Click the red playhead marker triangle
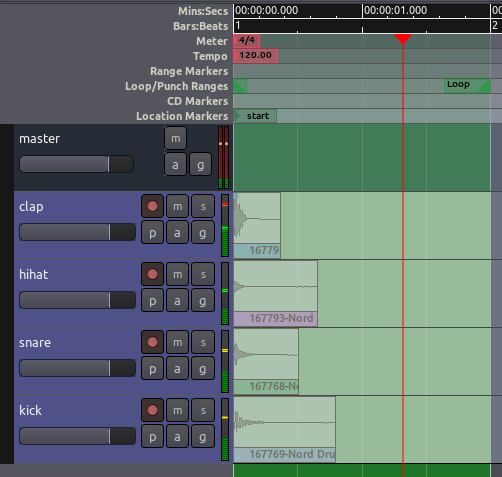The image size is (502, 477). pos(403,38)
